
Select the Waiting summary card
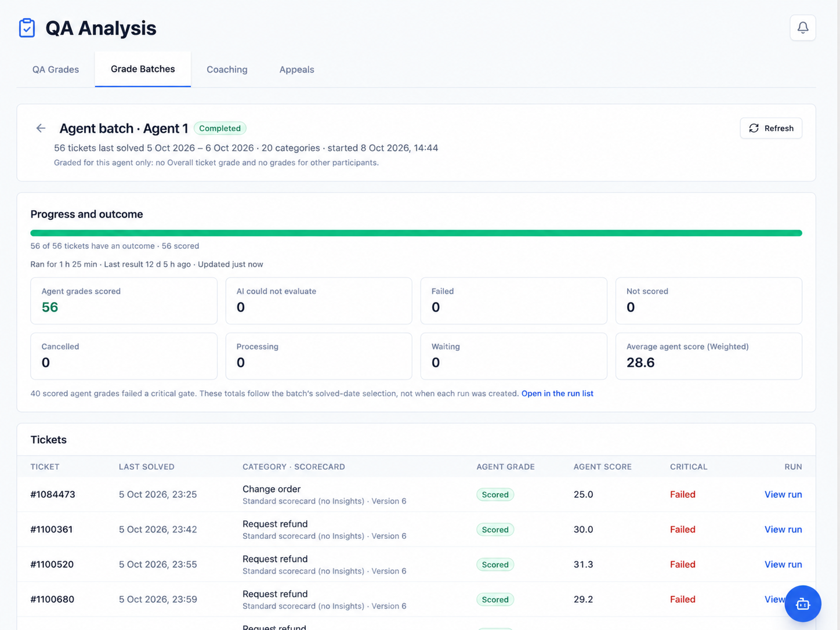(x=513, y=356)
